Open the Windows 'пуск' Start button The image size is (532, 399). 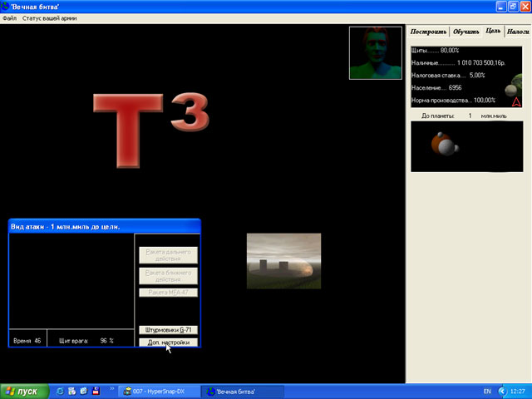coord(23,391)
